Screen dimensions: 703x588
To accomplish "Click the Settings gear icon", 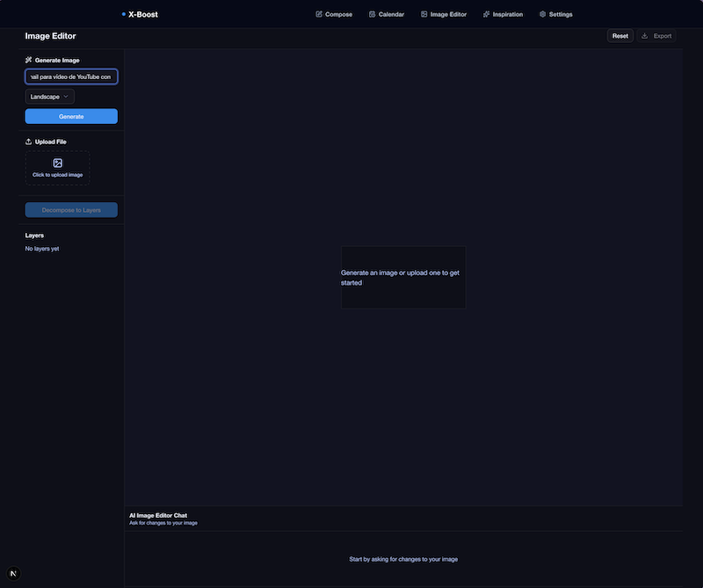I will click(x=542, y=14).
